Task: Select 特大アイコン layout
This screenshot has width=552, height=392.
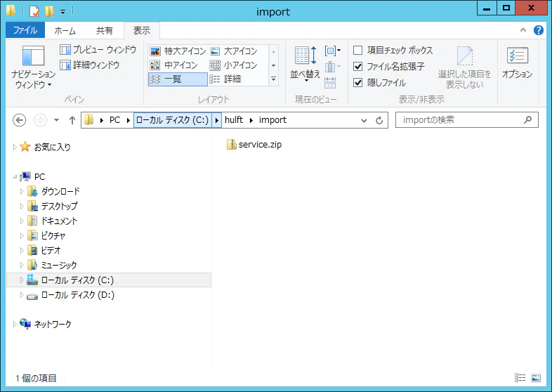Action: (178, 51)
